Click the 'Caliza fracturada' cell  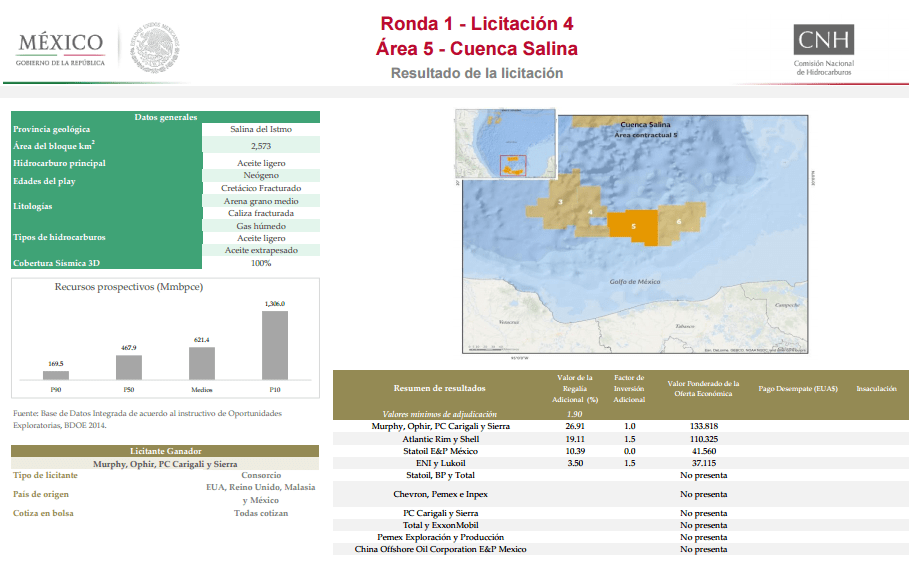tap(261, 213)
